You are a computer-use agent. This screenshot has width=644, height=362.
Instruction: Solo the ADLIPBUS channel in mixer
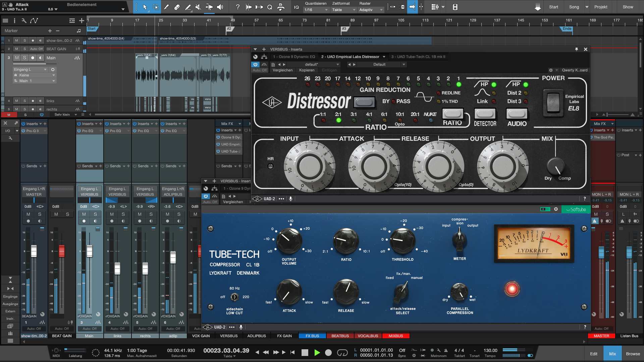pos(179,214)
